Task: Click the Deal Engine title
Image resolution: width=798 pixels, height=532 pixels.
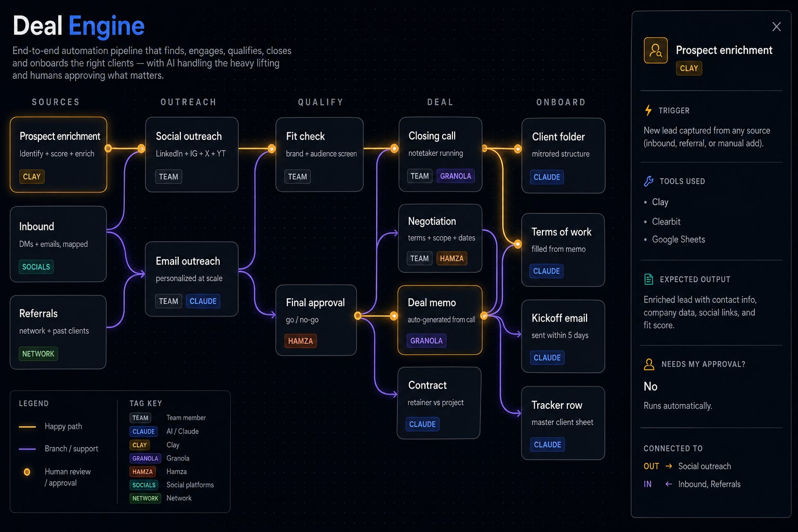Action: coord(78,25)
